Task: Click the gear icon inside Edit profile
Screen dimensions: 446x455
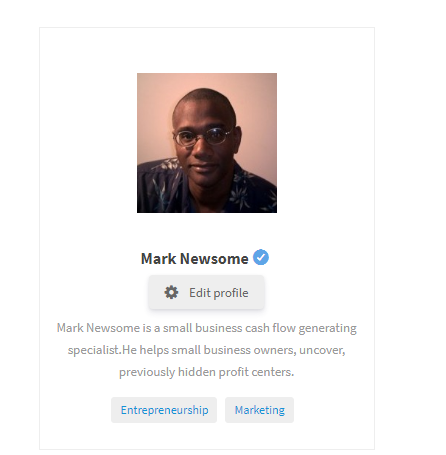Action: pos(171,292)
